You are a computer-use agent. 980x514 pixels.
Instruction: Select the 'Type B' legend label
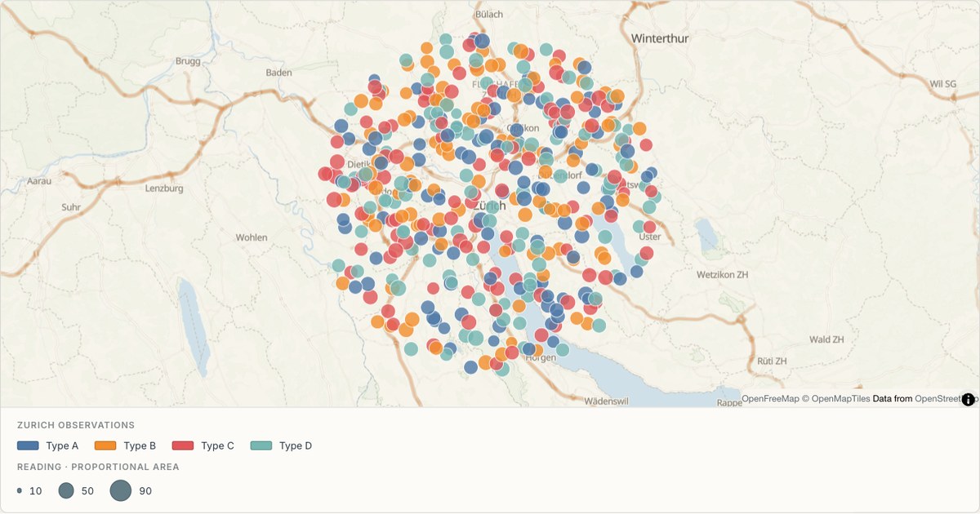(x=140, y=445)
